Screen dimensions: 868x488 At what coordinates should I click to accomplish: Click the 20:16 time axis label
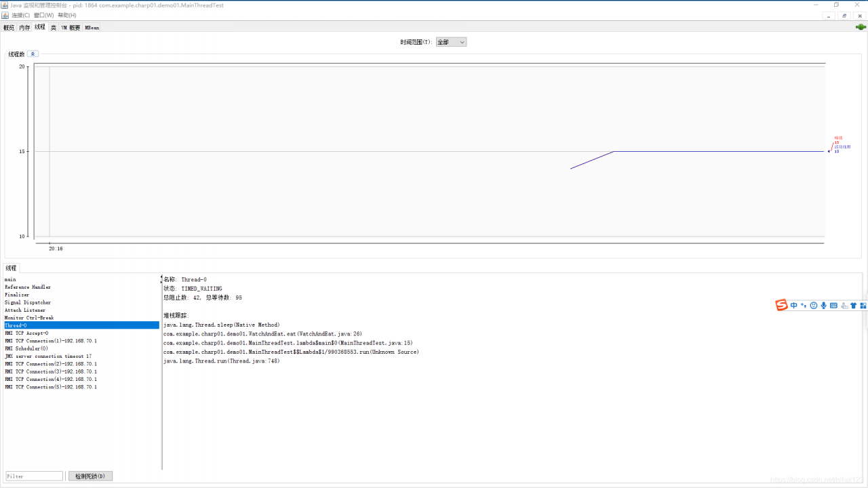[56, 249]
